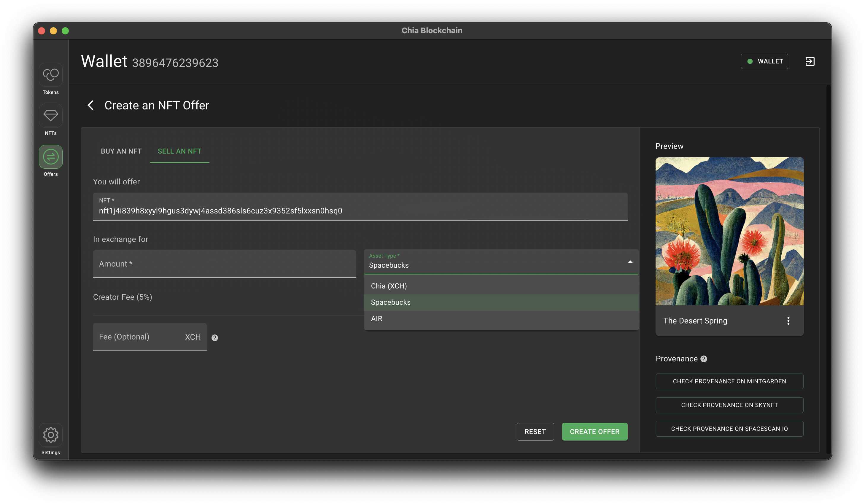Click the Fee (Optional) input field

(150, 337)
